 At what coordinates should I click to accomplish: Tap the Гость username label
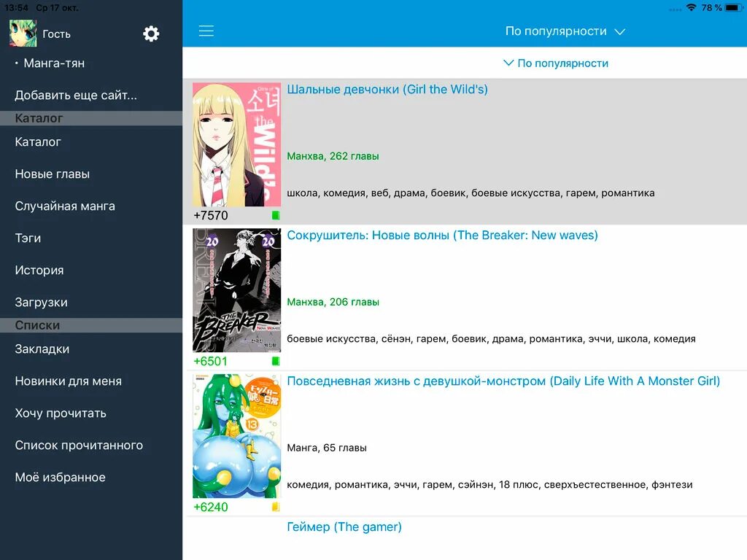(x=56, y=34)
